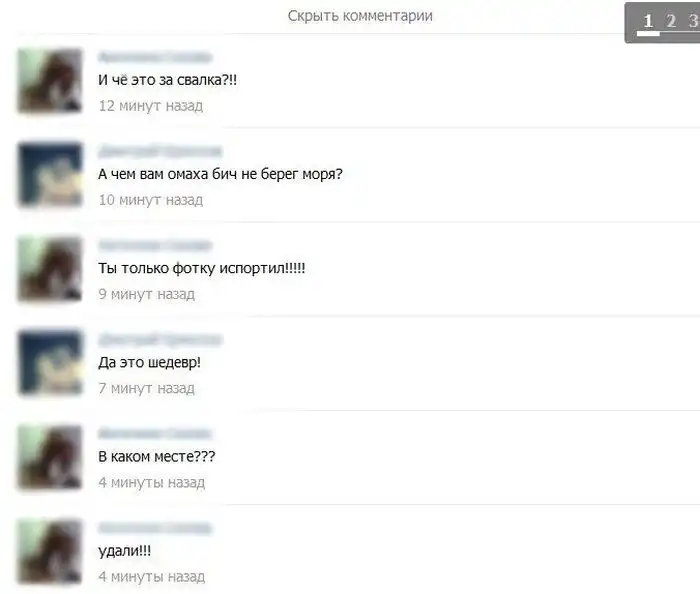Click the 'Скрыть комментарии' link
Screen dimensions: 700x594
[360, 16]
